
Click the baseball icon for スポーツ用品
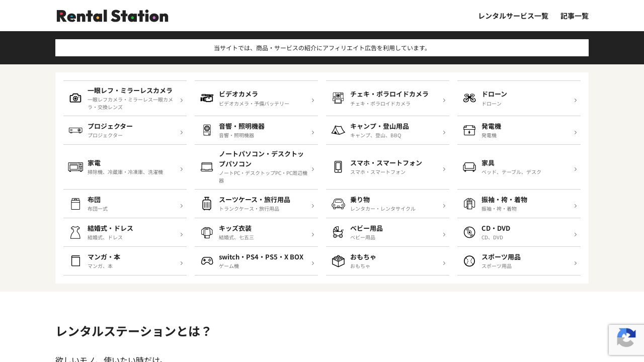pyautogui.click(x=469, y=261)
